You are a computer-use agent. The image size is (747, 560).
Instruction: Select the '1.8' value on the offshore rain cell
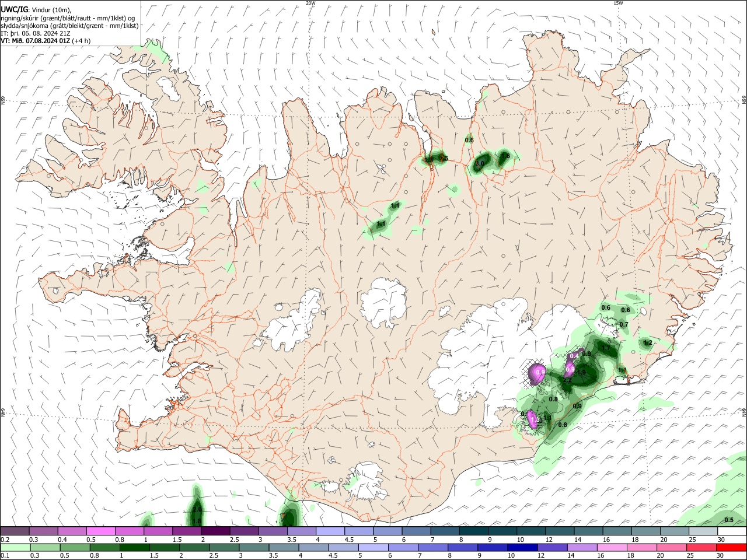[x=197, y=521]
